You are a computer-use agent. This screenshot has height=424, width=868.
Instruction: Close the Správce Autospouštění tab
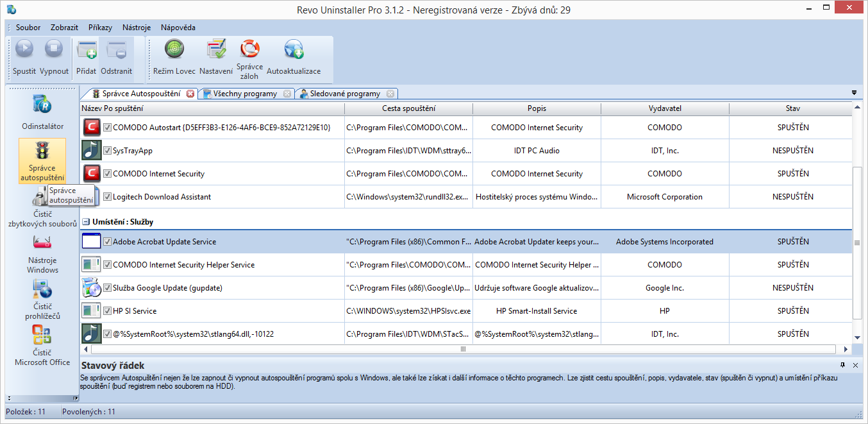click(x=190, y=94)
